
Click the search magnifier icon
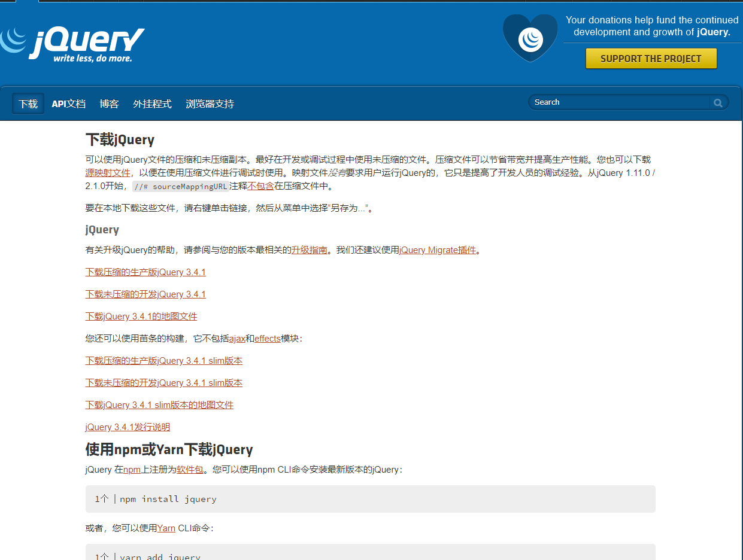(718, 103)
